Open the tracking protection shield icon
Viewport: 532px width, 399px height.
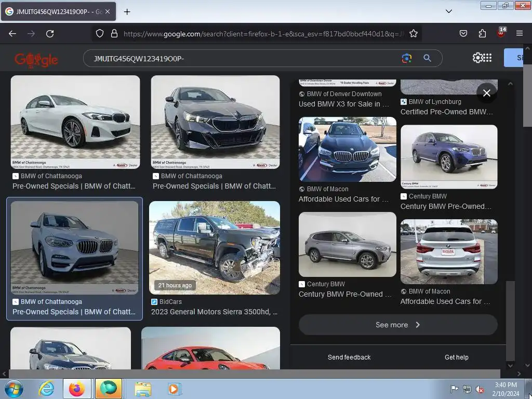click(99, 33)
